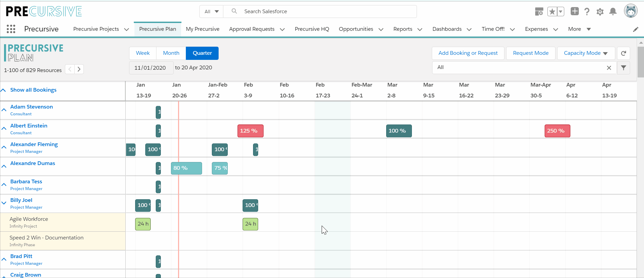
Task: Collapse Billy Joel expanded row
Action: tap(4, 203)
